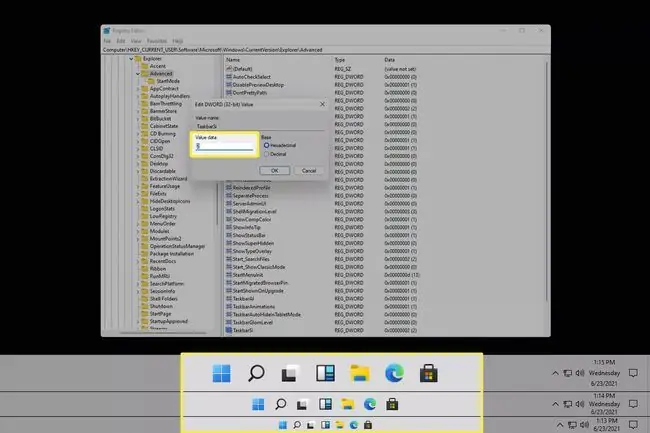This screenshot has width=650, height=433.
Task: Collapse the Explorer key in the tree
Action: pos(131,59)
